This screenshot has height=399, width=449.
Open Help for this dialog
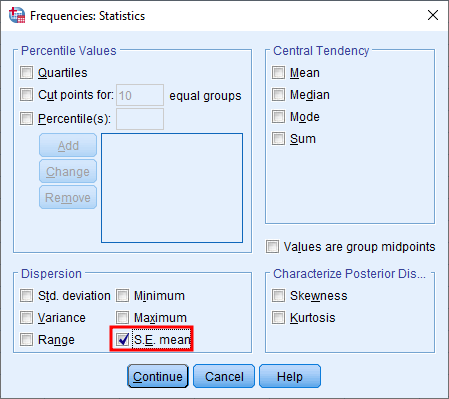(290, 376)
